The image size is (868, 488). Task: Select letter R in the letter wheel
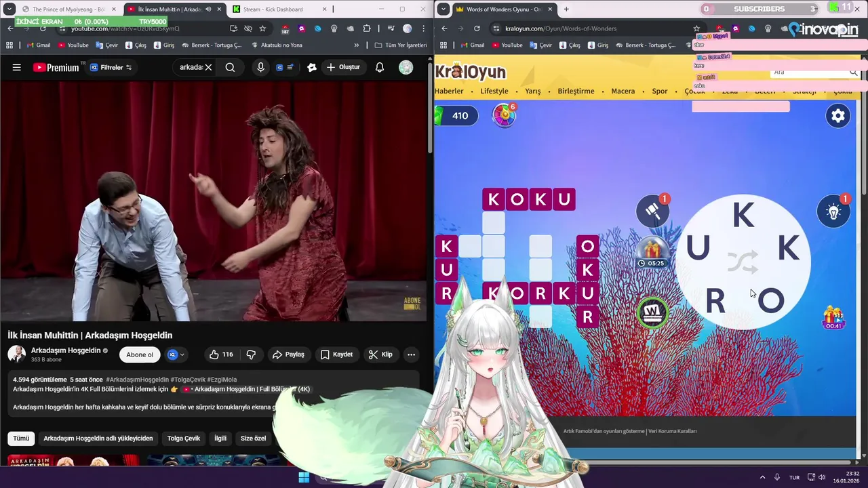tap(715, 301)
